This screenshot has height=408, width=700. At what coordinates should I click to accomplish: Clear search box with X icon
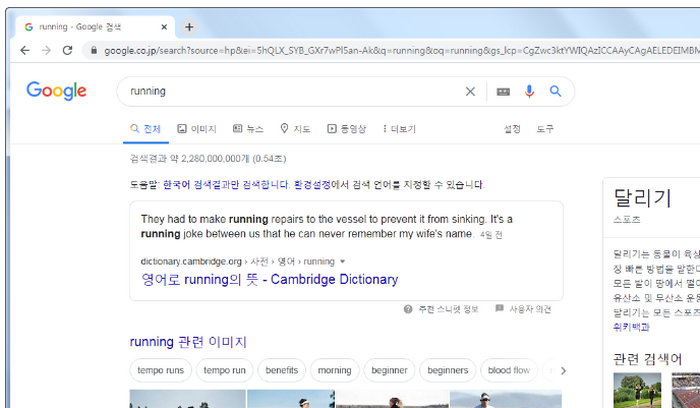[x=470, y=92]
